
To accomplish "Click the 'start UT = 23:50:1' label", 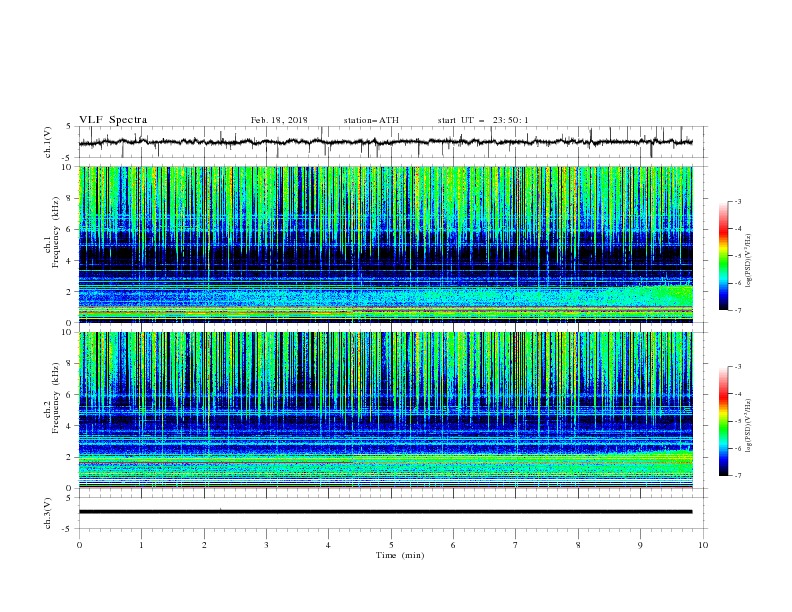I will [483, 120].
